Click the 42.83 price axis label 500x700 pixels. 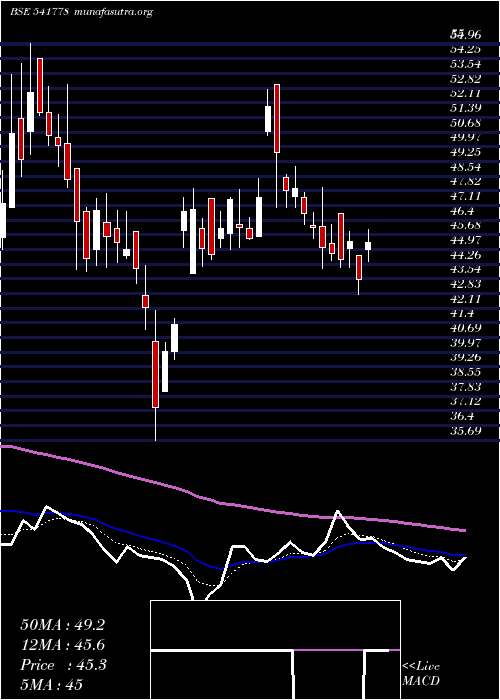tap(466, 284)
